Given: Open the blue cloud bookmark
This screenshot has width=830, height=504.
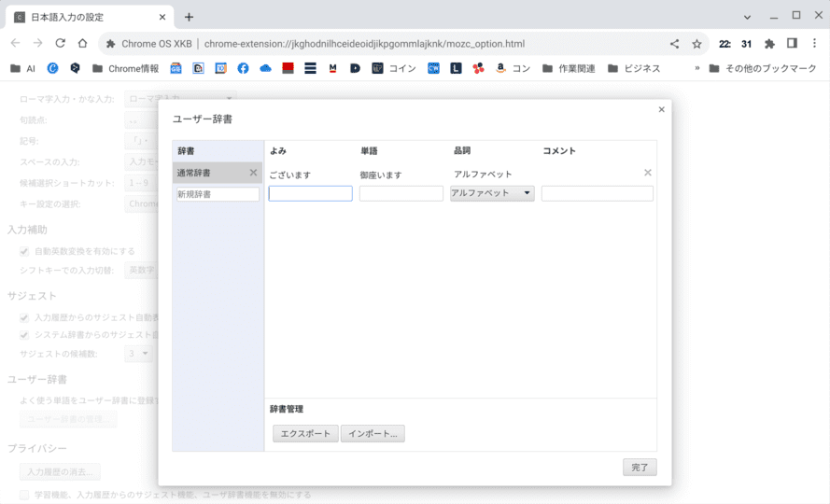Looking at the screenshot, I should point(266,68).
